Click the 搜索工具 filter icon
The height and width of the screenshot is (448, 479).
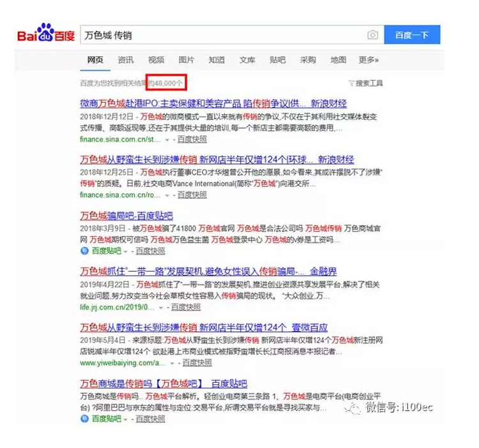(x=351, y=84)
